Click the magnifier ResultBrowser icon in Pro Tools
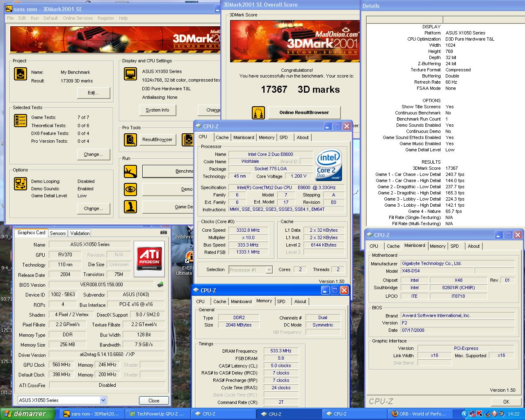Viewport: 525px width, 420px height. pyautogui.click(x=130, y=140)
